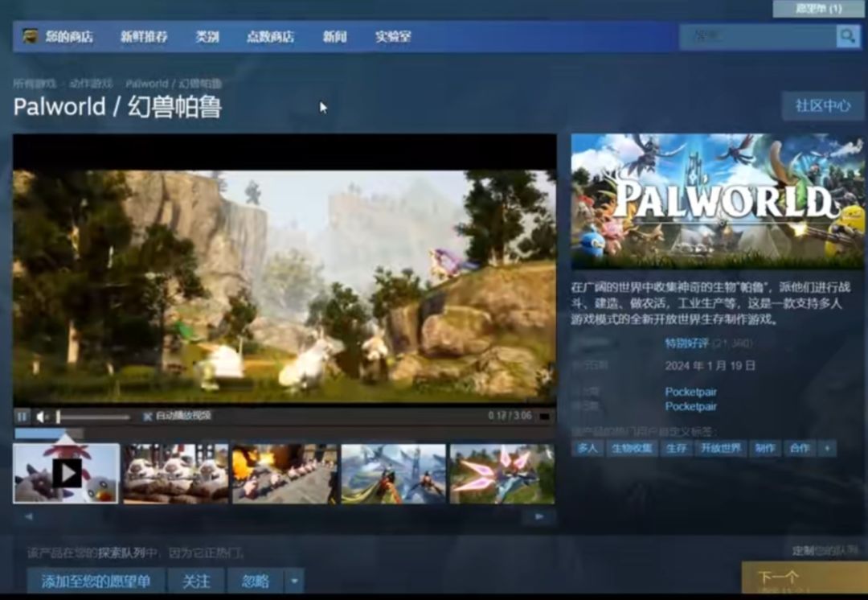
Task: Click the 关注 follow button
Action: click(196, 581)
